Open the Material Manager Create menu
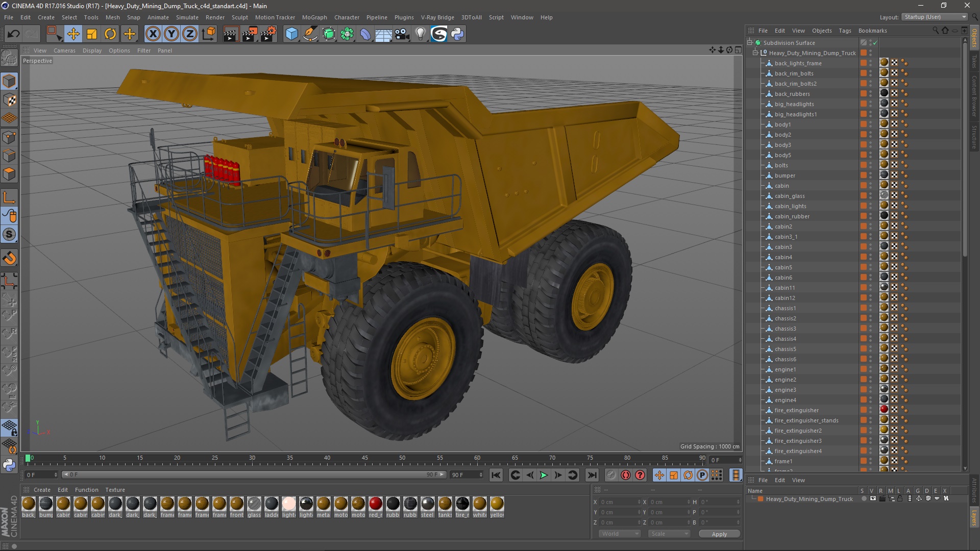Screen dimensions: 980x551 pyautogui.click(x=42, y=490)
